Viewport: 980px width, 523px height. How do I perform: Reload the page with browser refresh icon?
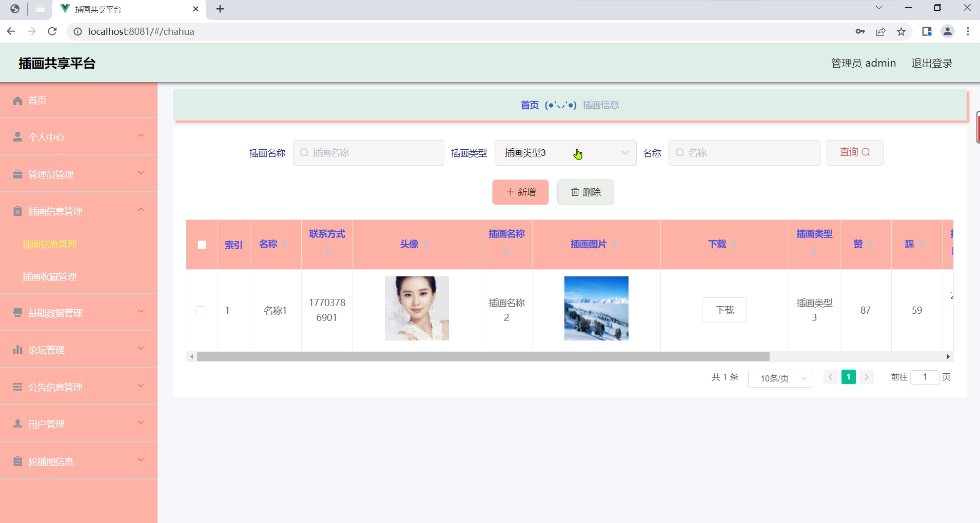(52, 31)
